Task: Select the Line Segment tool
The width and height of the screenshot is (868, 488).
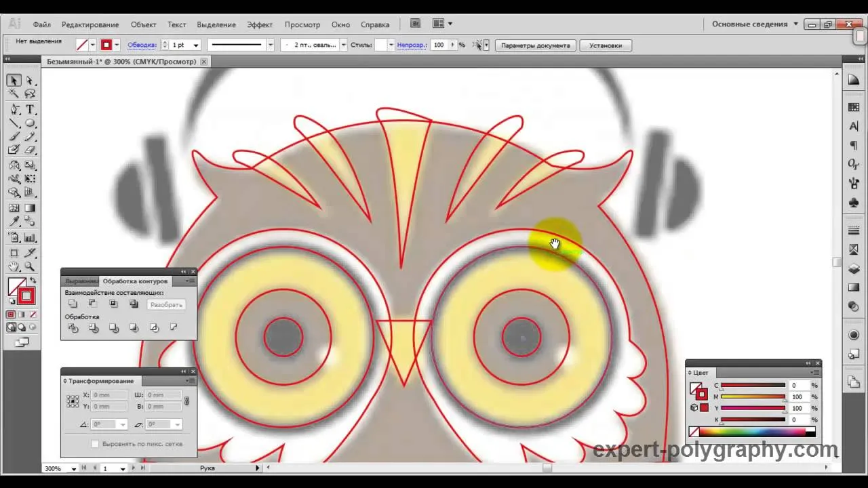Action: (x=14, y=123)
